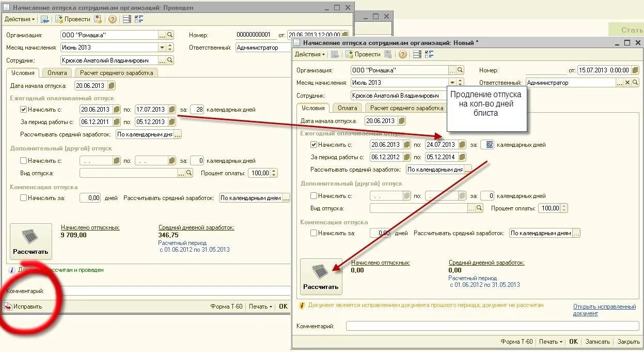Switch to Оплата tab in Проведен window
The height and width of the screenshot is (352, 644).
(57, 73)
